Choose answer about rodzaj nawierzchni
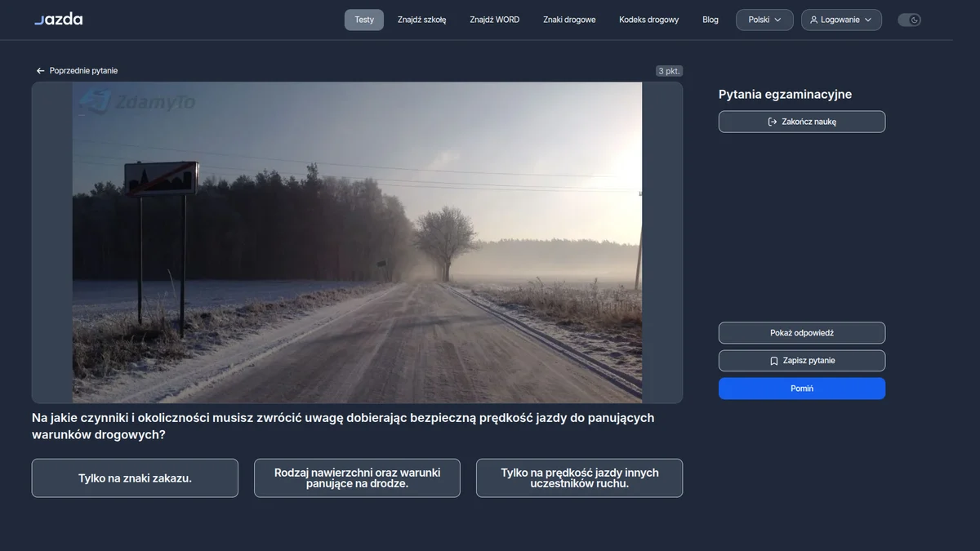The width and height of the screenshot is (980, 551). (x=357, y=478)
